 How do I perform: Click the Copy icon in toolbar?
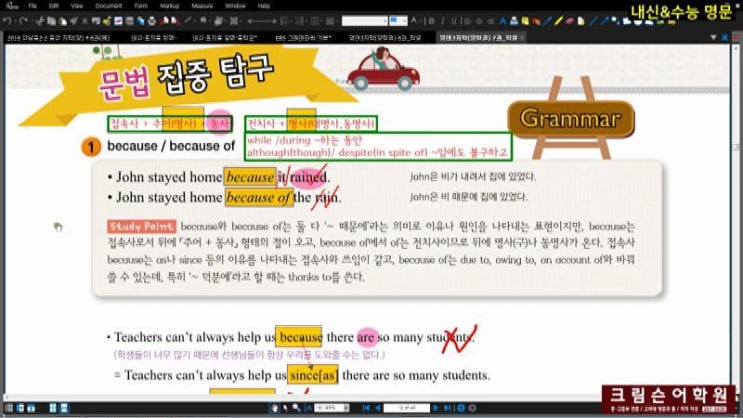click(x=52, y=21)
